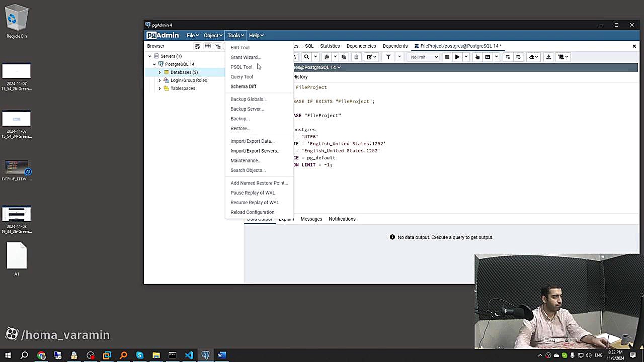
Task: Close the FileProject query tool panel
Action: [x=634, y=46]
